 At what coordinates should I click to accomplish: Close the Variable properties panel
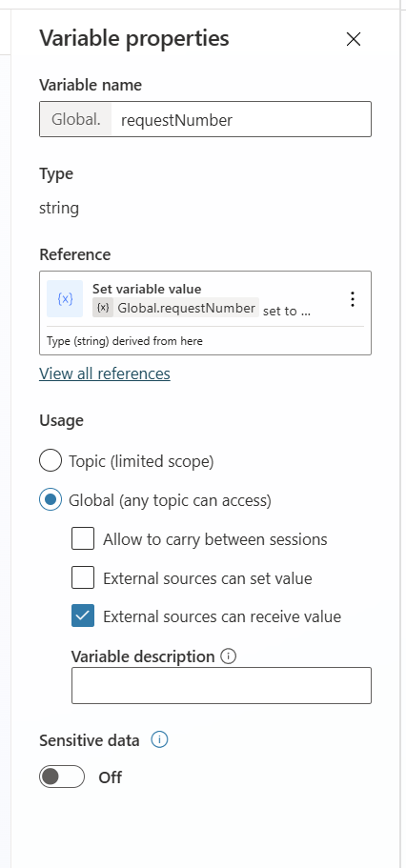coord(354,39)
